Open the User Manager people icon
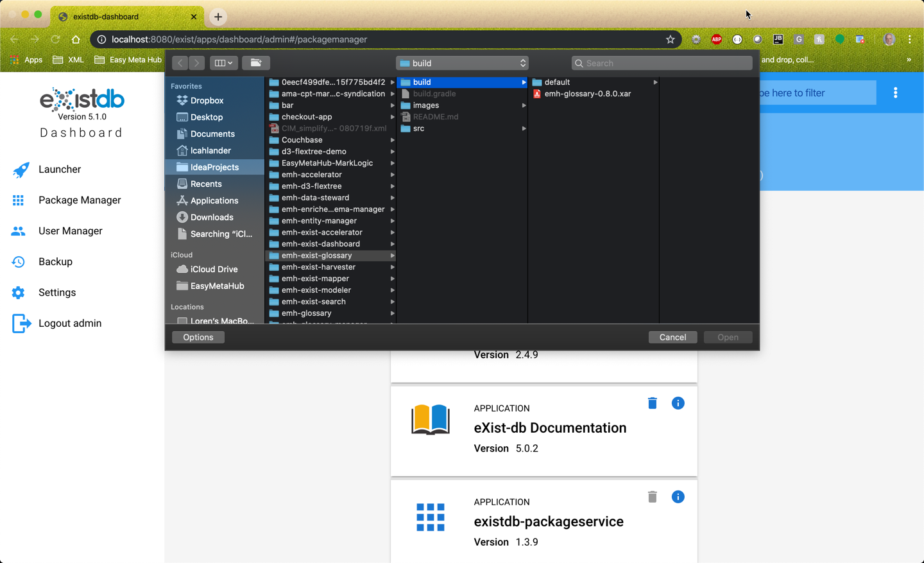This screenshot has width=924, height=563. coord(18,231)
